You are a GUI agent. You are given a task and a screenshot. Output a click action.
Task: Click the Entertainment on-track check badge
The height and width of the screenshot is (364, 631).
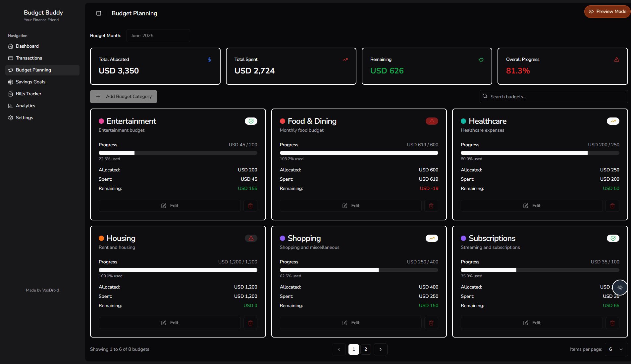251,121
